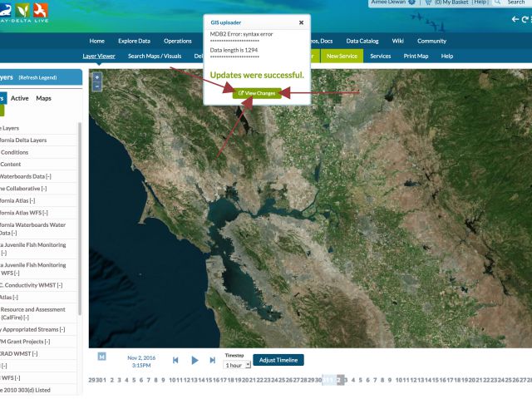Open the user settings gear icon
532x399 pixels.
pyautogui.click(x=411, y=2)
